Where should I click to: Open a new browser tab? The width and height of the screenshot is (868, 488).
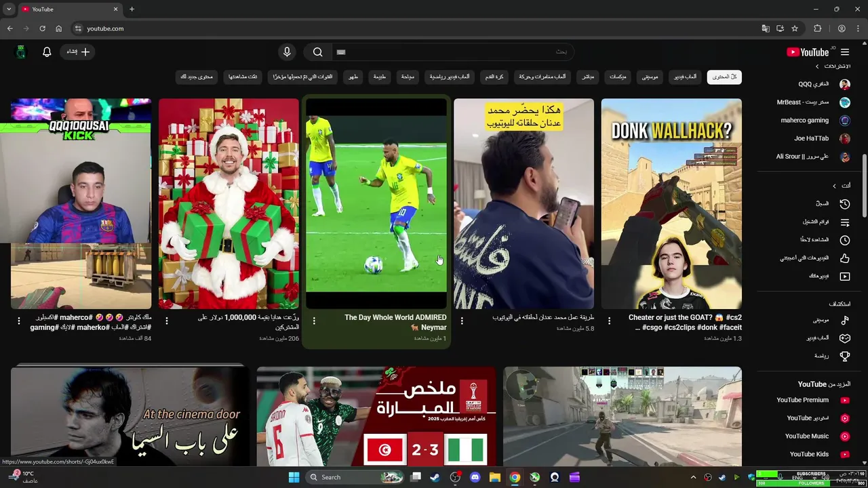pyautogui.click(x=132, y=9)
